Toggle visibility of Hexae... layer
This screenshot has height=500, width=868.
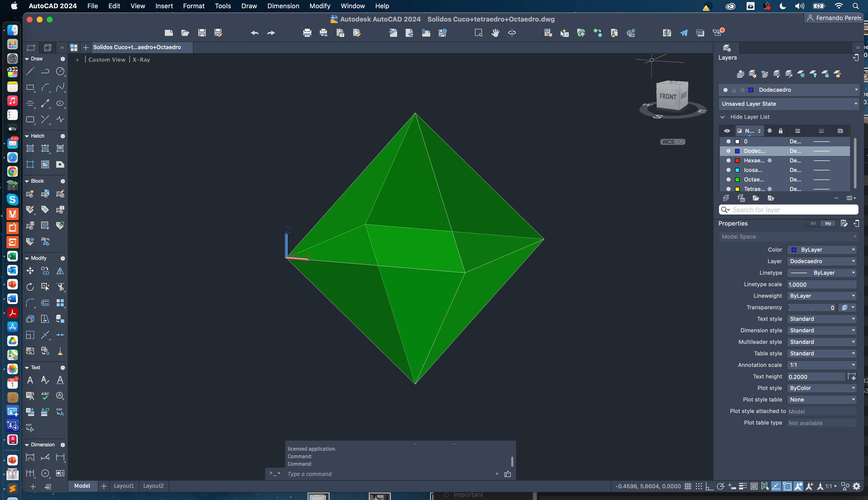pyautogui.click(x=728, y=160)
